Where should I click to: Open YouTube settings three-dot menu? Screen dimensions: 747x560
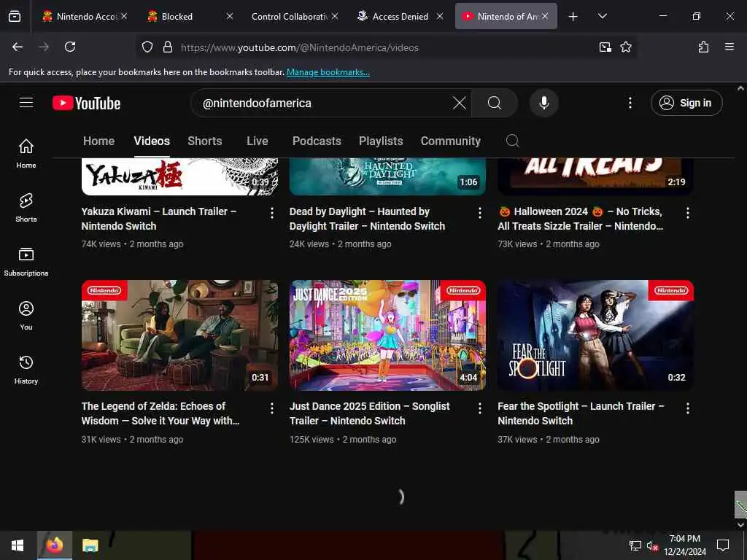point(630,103)
